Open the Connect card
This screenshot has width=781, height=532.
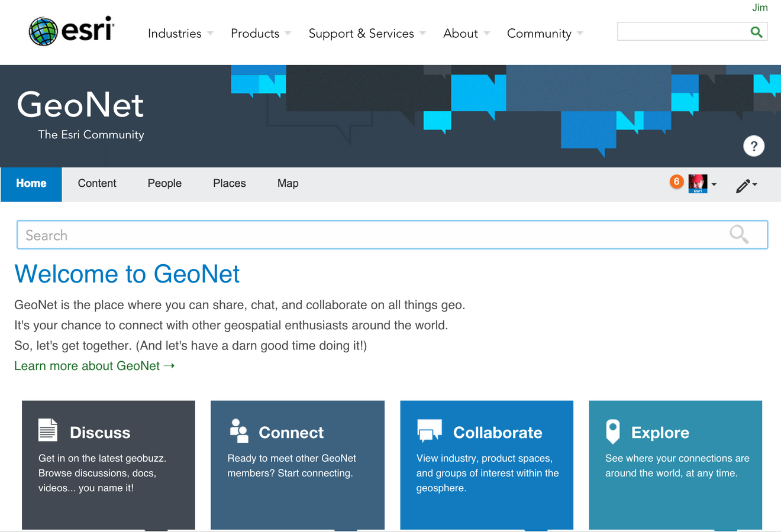coord(298,465)
